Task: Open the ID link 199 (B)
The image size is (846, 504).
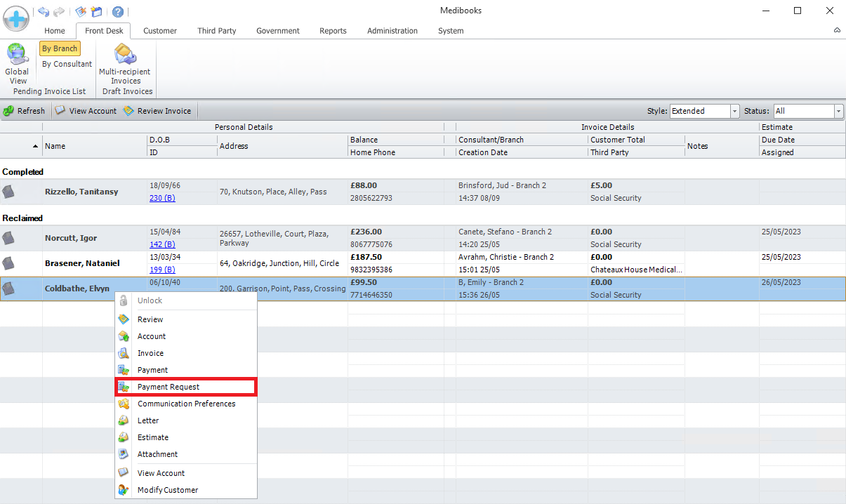Action: tap(162, 270)
